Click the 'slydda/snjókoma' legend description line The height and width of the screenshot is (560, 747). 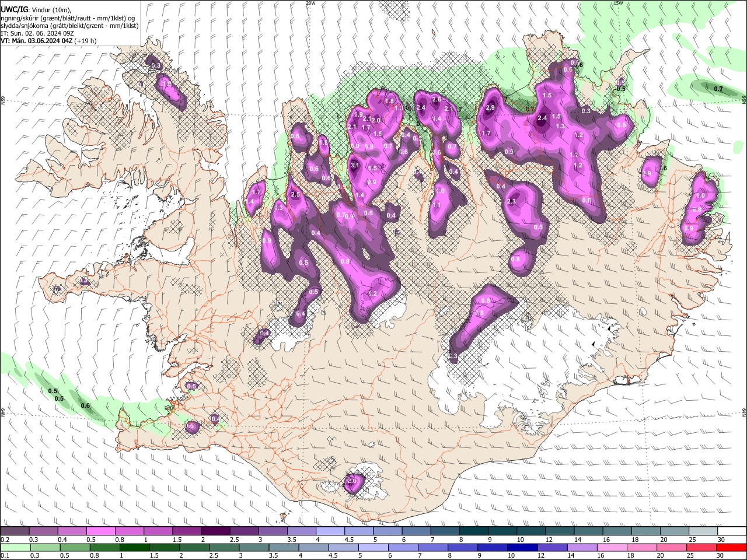coord(69,26)
